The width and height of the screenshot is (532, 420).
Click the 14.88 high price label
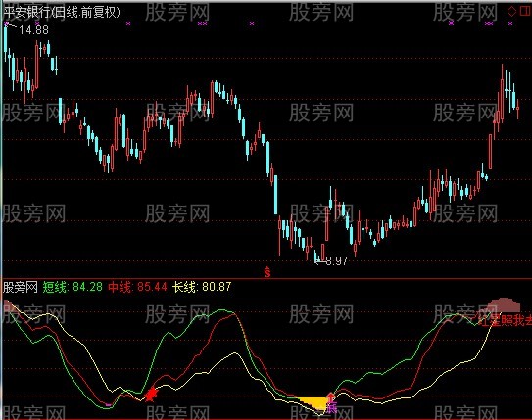coord(33,30)
